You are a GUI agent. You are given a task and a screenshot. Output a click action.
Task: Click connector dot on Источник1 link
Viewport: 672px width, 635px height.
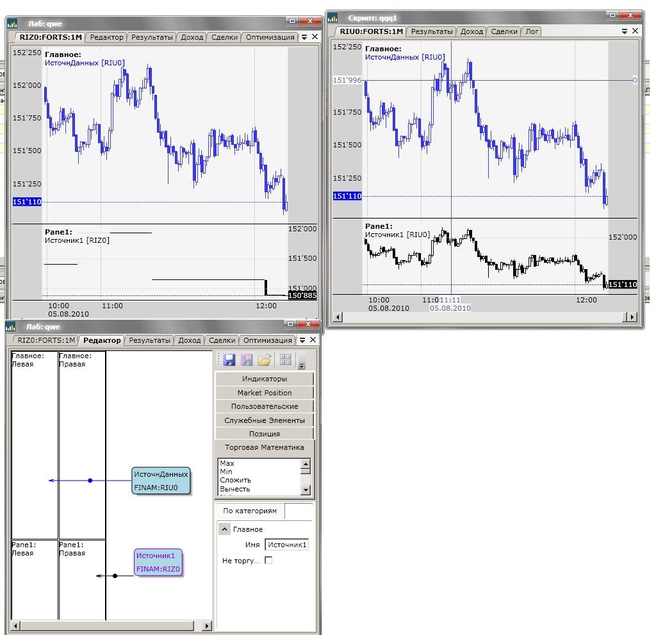pyautogui.click(x=115, y=576)
